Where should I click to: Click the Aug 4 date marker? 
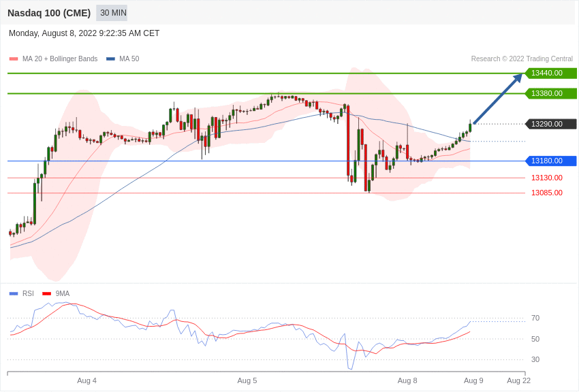[87, 380]
